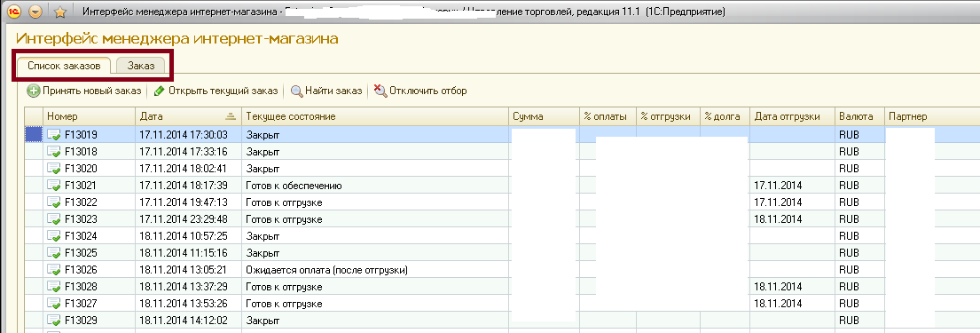980x333 pixels.
Task: Click document icon of order F13020
Action: (54, 169)
